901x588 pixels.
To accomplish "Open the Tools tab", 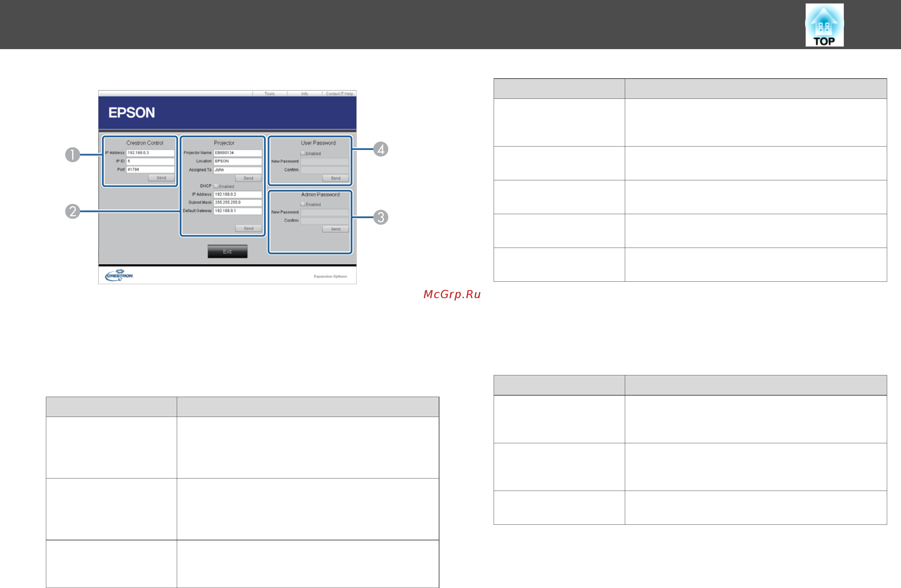I will pos(270,94).
